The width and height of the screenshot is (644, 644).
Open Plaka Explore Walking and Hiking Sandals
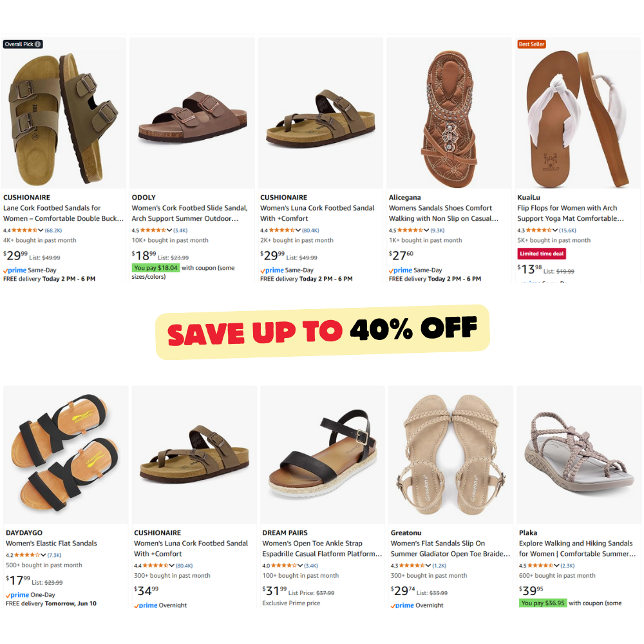tap(577, 548)
